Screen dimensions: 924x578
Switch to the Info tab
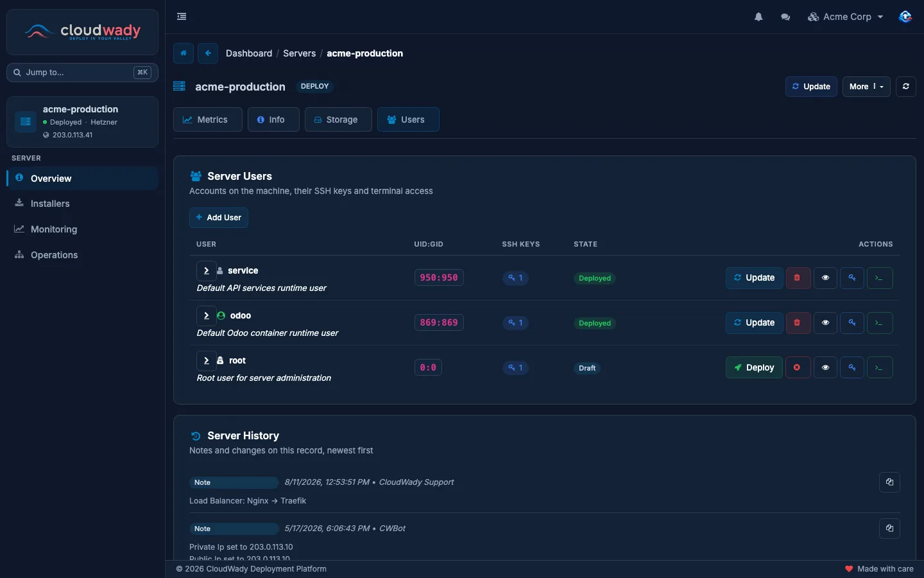(x=273, y=119)
